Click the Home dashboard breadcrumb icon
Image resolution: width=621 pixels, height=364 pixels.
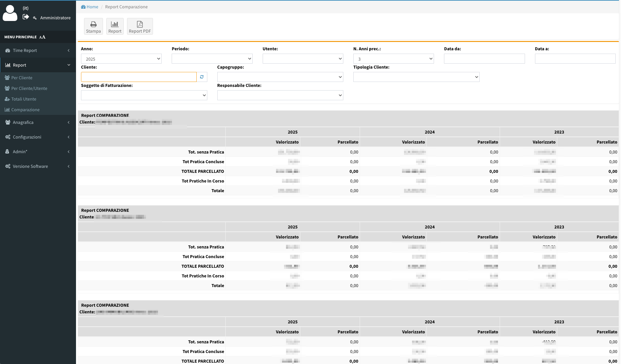(83, 7)
